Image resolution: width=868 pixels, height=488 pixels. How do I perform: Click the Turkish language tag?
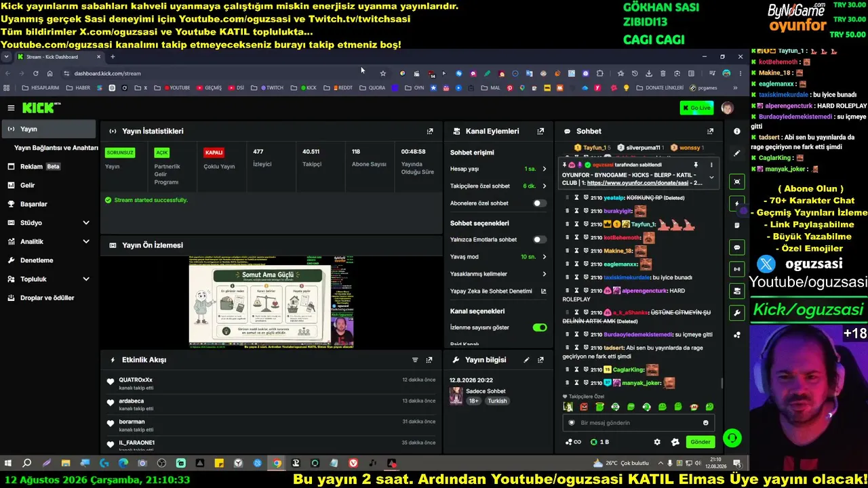coord(497,401)
